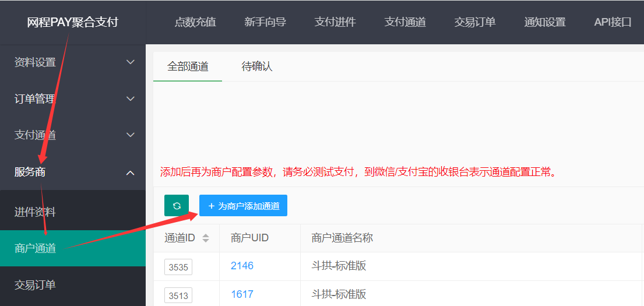Expand the 资料设置 sidebar menu
Image resolution: width=644 pixels, height=306 pixels.
[x=72, y=62]
